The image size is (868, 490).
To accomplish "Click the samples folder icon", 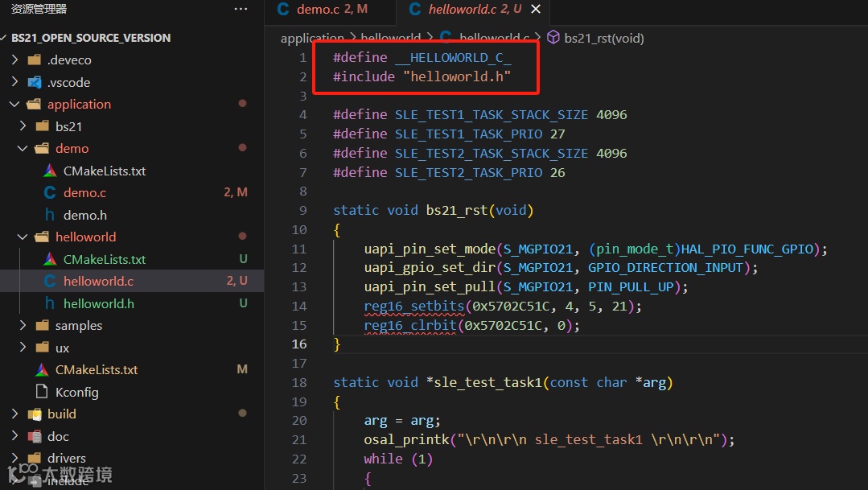I will 42,326.
